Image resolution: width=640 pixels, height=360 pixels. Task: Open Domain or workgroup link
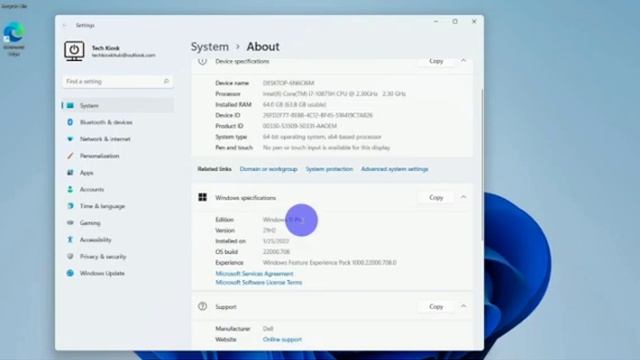[268, 169]
